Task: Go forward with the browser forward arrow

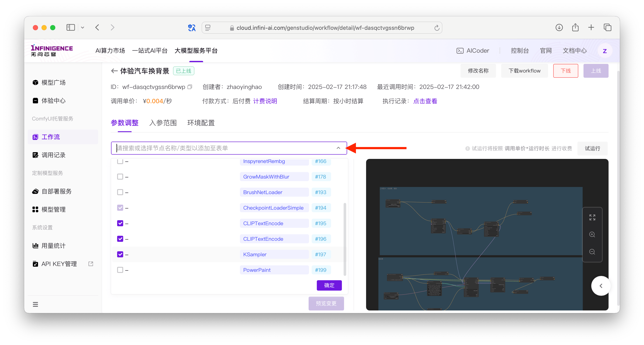Action: [113, 27]
